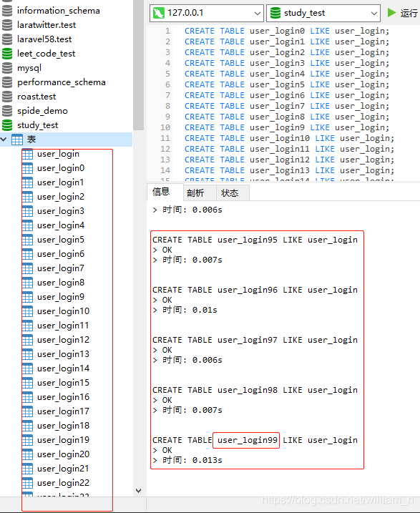420x513 pixels.
Task: Select the spide_demo database
Action: coord(42,111)
